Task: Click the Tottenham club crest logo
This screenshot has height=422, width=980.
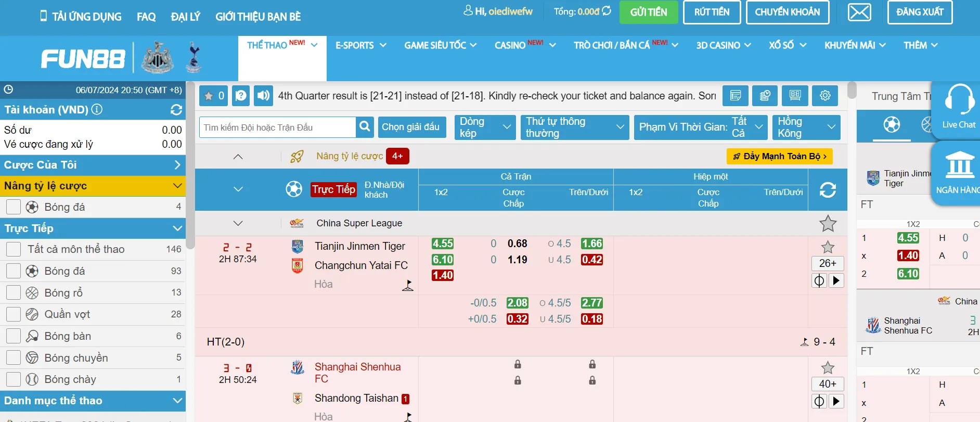Action: click(194, 58)
